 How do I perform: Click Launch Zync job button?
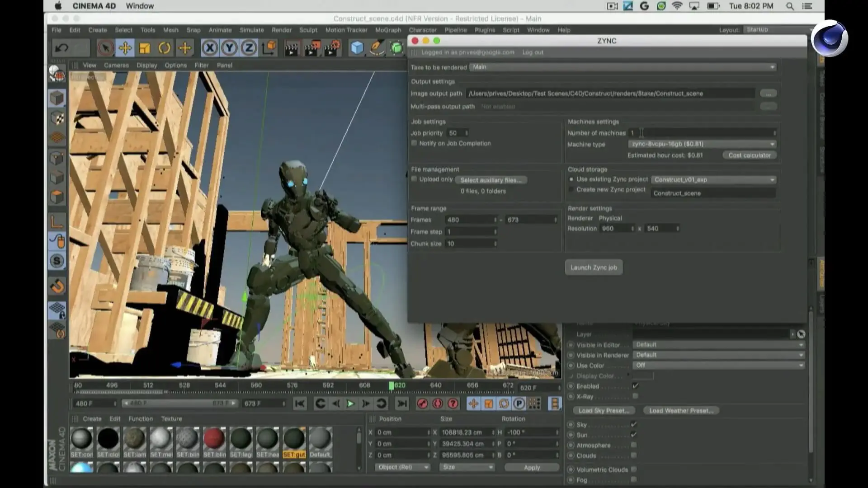[x=594, y=267]
